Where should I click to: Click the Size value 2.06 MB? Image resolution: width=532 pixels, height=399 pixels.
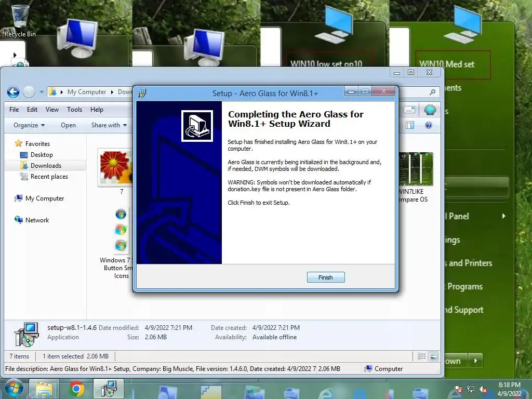[156, 337]
